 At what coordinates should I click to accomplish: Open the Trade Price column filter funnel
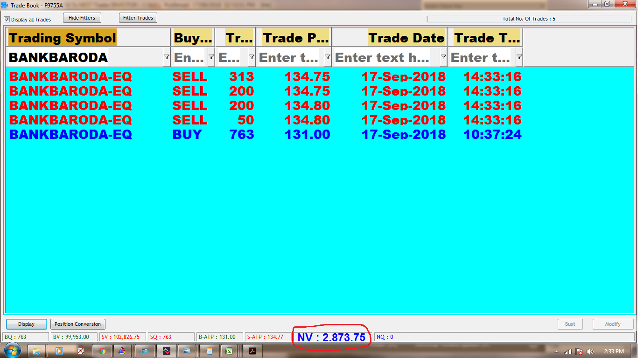point(328,57)
